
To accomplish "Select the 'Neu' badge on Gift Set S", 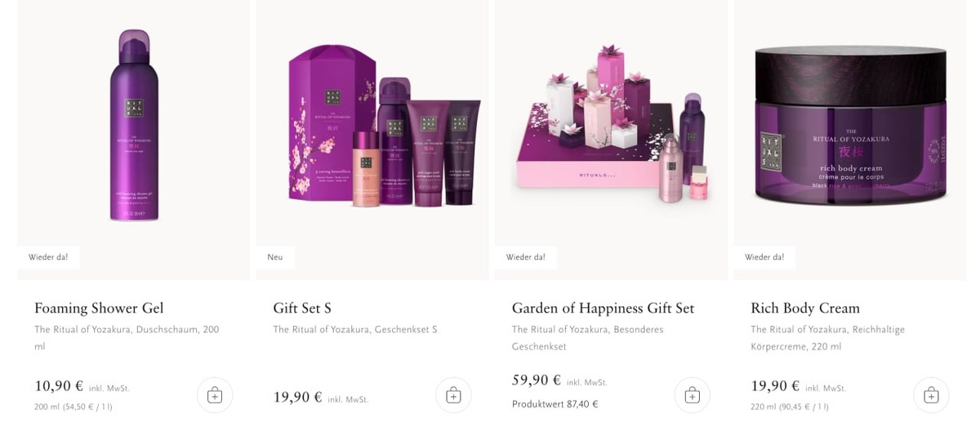I will 275,257.
